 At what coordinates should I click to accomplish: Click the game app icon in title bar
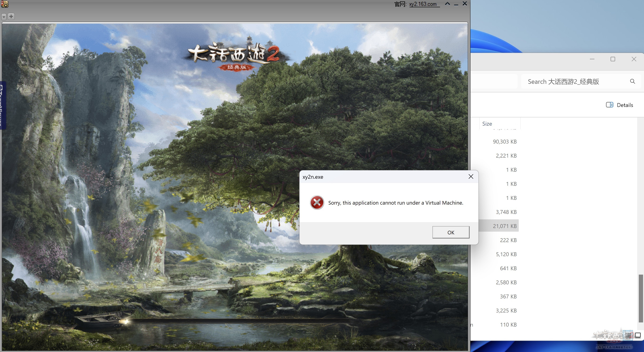(5, 4)
